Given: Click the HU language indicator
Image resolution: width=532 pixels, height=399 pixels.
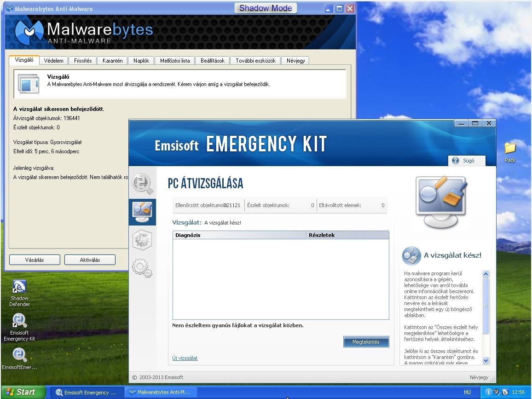Looking at the screenshot, I should (x=467, y=392).
